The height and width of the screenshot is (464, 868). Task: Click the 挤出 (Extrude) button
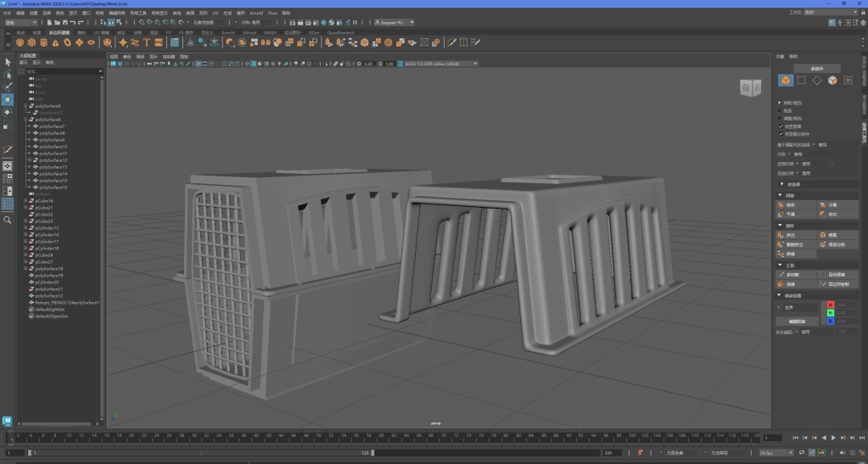pyautogui.click(x=789, y=235)
